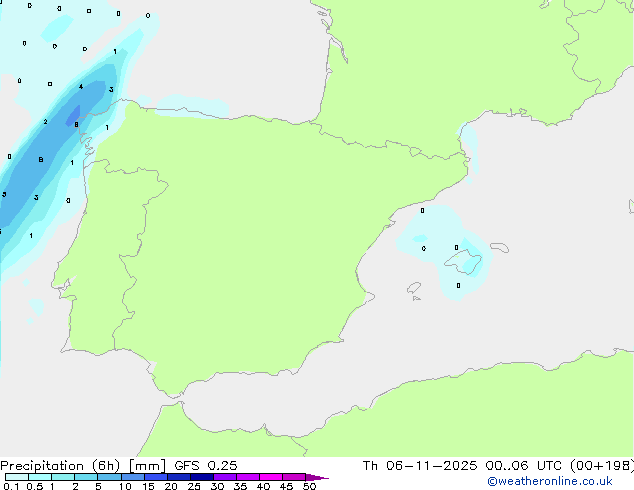
Task: Click the Ibiza island outline
Action: click(414, 288)
